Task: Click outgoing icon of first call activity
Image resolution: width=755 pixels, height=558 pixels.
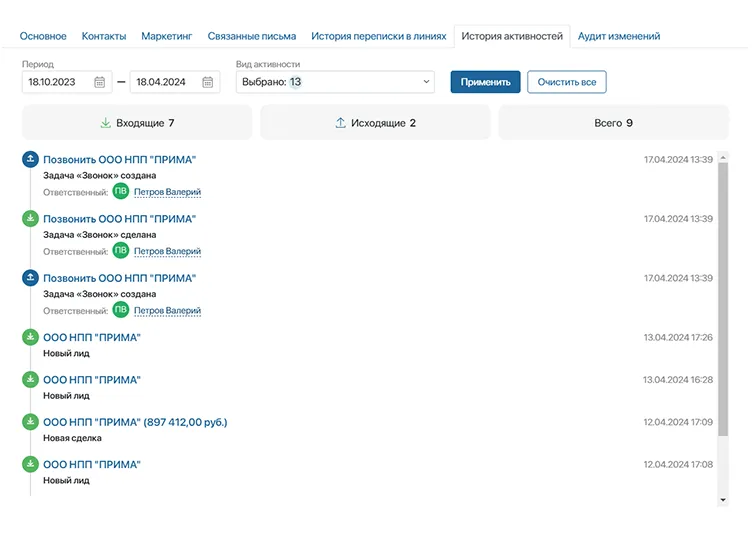Action: point(30,159)
